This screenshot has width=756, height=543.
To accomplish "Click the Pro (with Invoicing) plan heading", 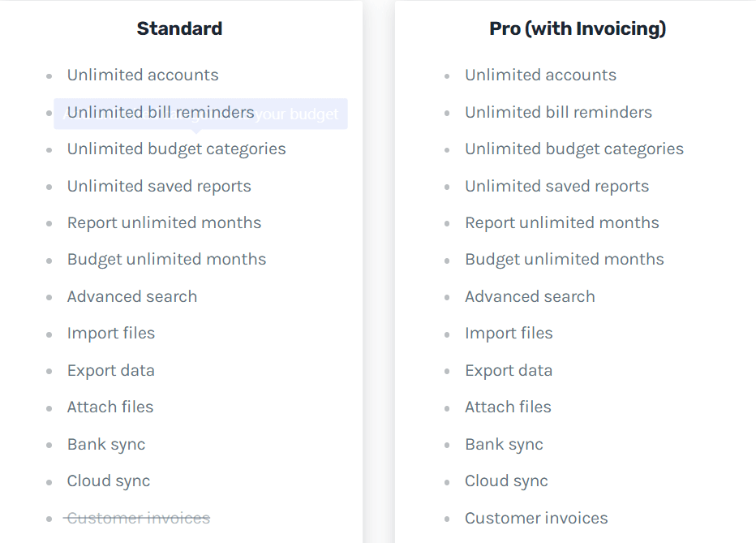I will click(x=578, y=29).
